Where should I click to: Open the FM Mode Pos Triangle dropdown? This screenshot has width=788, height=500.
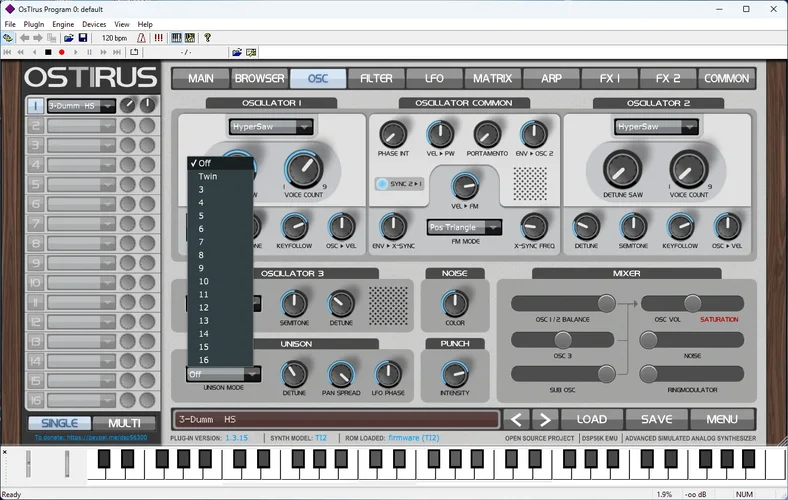pos(463,227)
